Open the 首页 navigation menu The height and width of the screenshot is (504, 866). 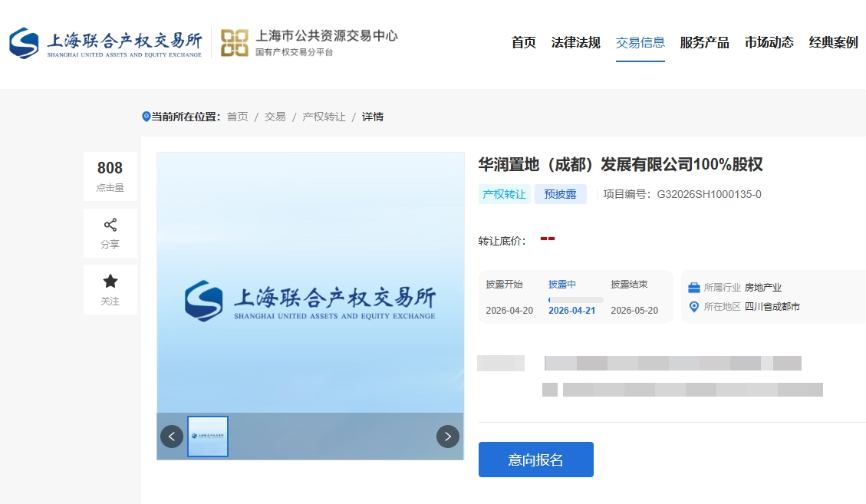[524, 43]
